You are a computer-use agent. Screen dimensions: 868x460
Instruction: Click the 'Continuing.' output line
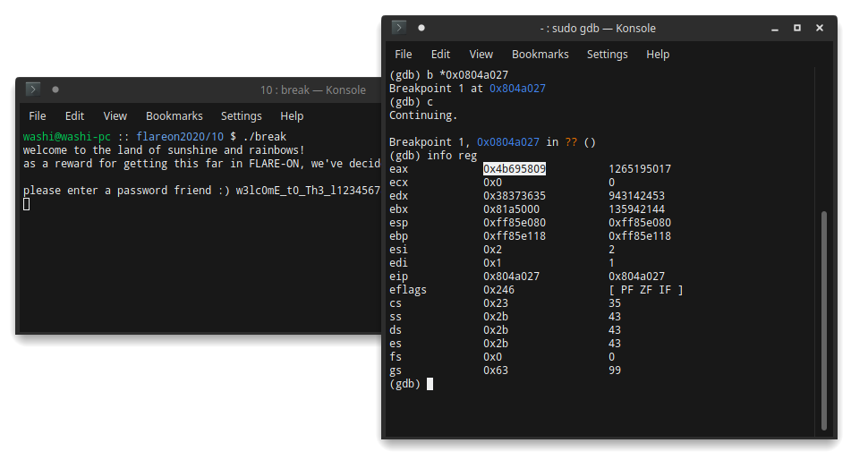click(423, 115)
